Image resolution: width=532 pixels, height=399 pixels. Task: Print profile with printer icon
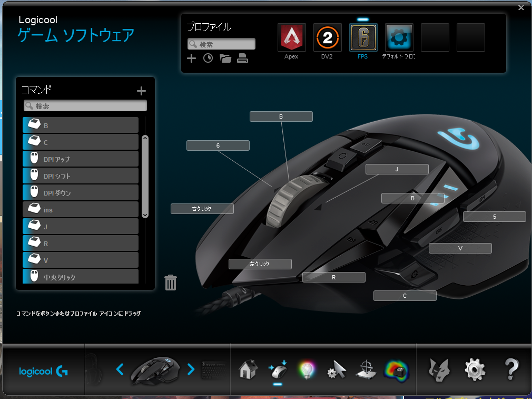[242, 59]
